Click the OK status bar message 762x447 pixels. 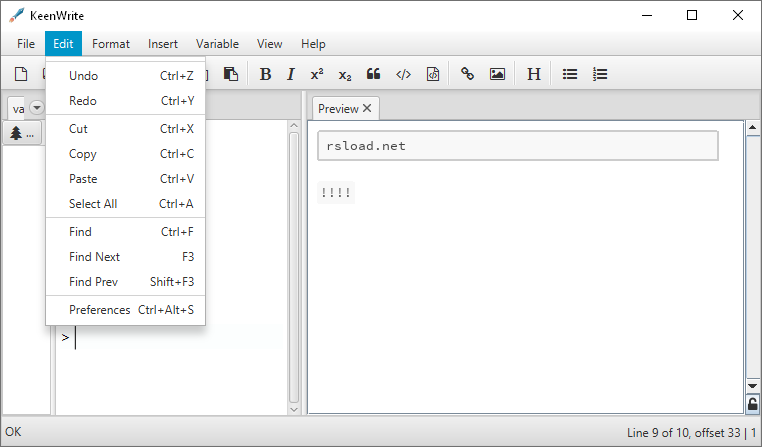pyautogui.click(x=13, y=431)
